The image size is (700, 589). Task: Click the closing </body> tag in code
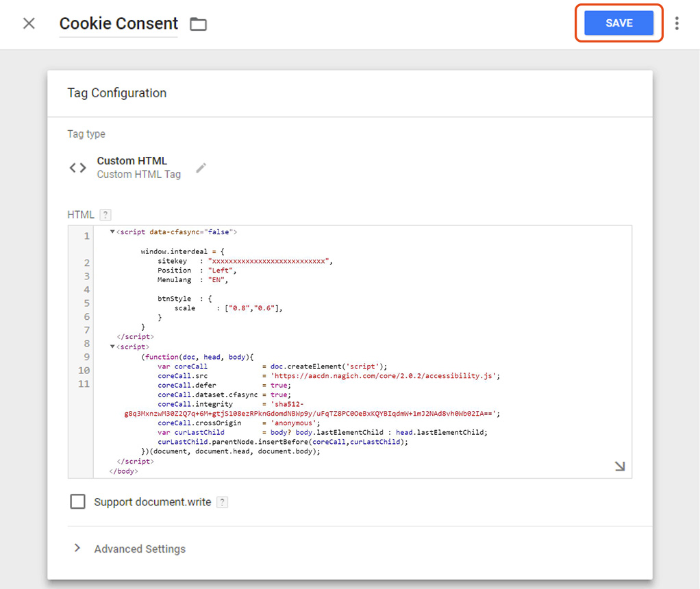[124, 471]
